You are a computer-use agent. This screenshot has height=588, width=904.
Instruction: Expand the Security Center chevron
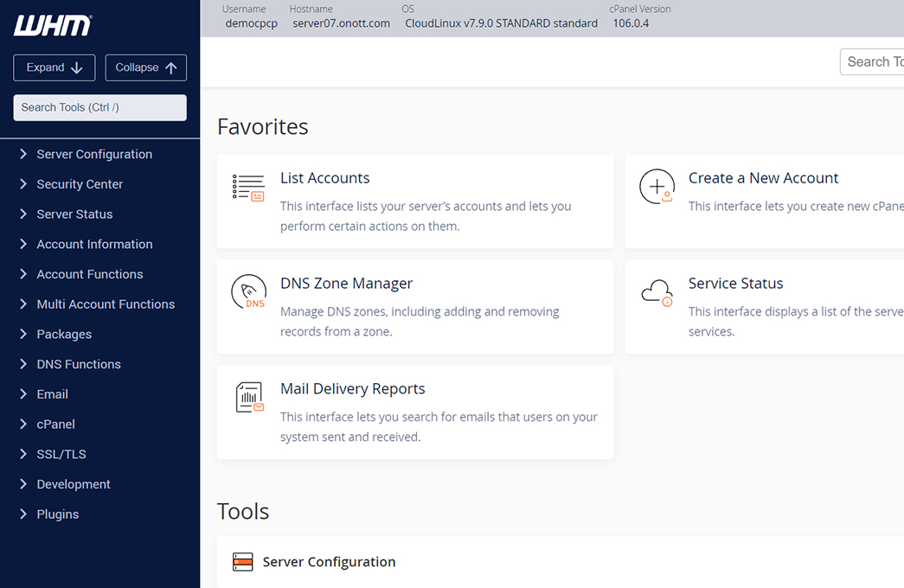point(23,184)
